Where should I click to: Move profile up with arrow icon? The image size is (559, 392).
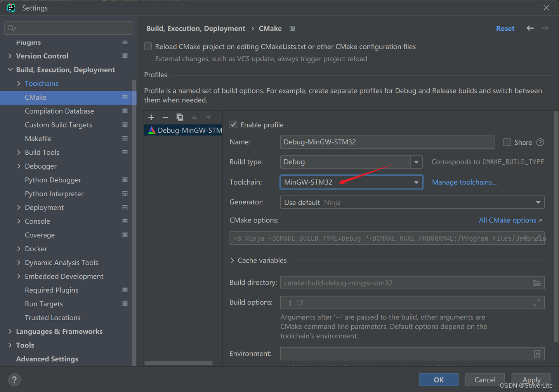194,117
